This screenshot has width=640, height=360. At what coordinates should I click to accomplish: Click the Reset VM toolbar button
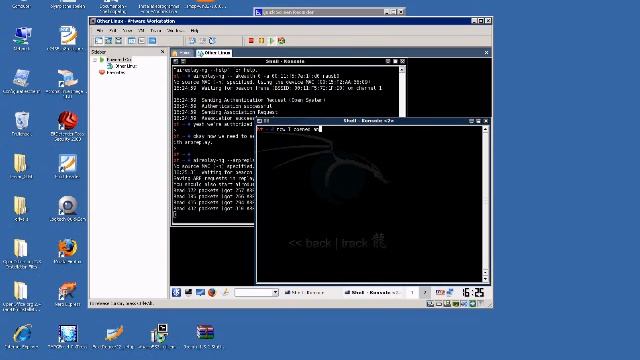coord(281,40)
